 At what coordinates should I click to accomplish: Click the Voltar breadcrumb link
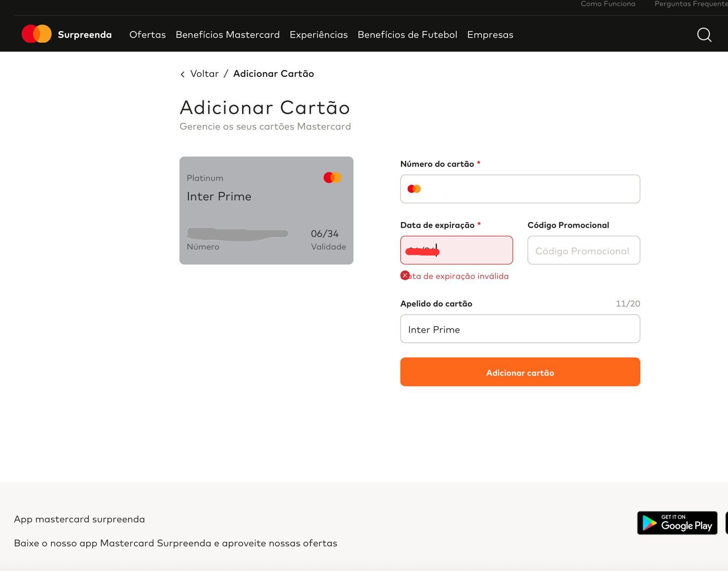pyautogui.click(x=204, y=74)
